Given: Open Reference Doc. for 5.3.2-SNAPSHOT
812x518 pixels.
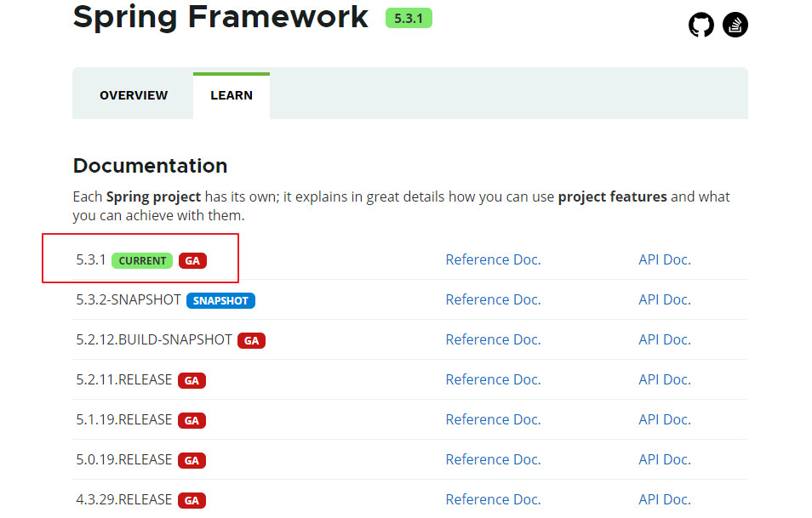Looking at the screenshot, I should [493, 299].
